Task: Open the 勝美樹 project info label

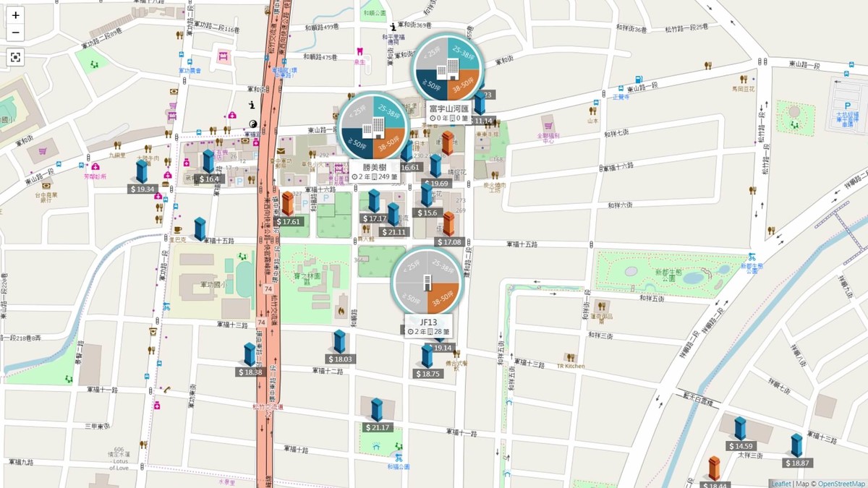Action: point(375,171)
